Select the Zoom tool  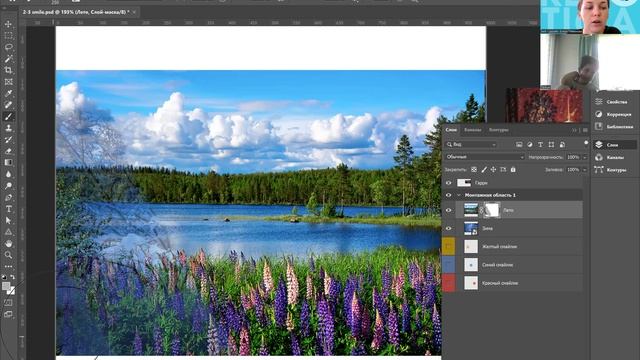[x=8, y=255]
